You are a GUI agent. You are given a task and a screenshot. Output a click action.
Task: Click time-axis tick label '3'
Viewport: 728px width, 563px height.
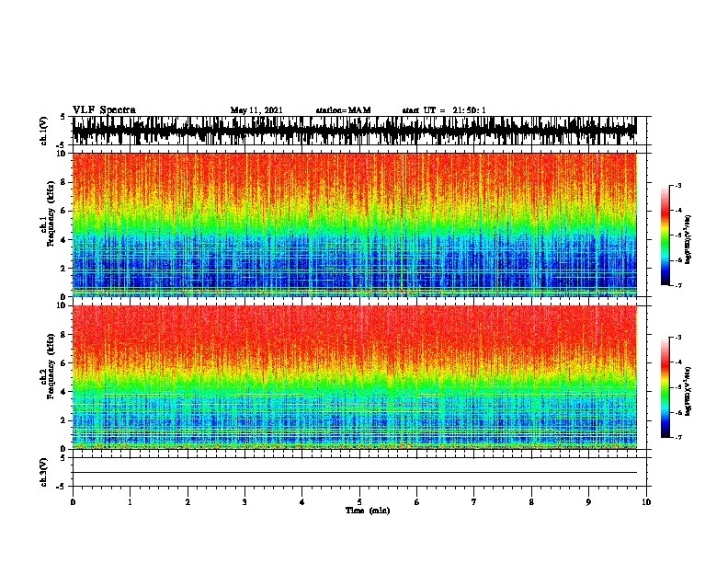point(245,502)
